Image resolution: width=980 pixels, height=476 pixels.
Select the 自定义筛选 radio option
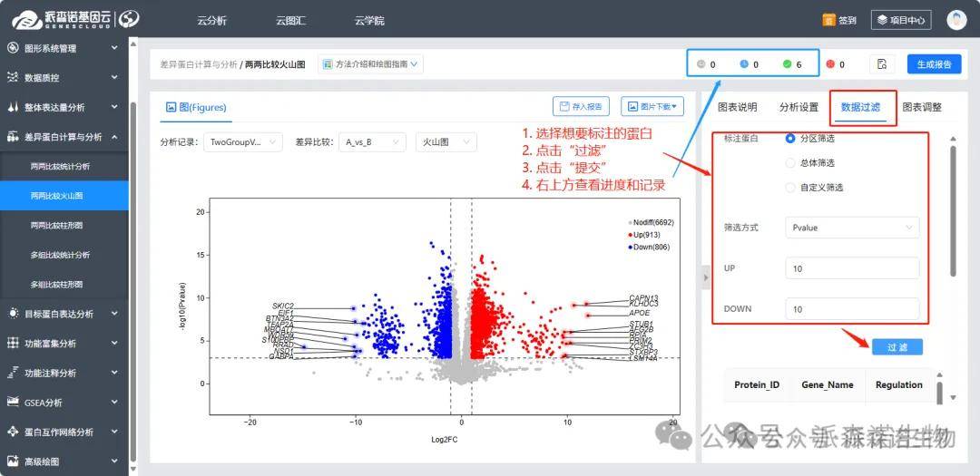(790, 188)
